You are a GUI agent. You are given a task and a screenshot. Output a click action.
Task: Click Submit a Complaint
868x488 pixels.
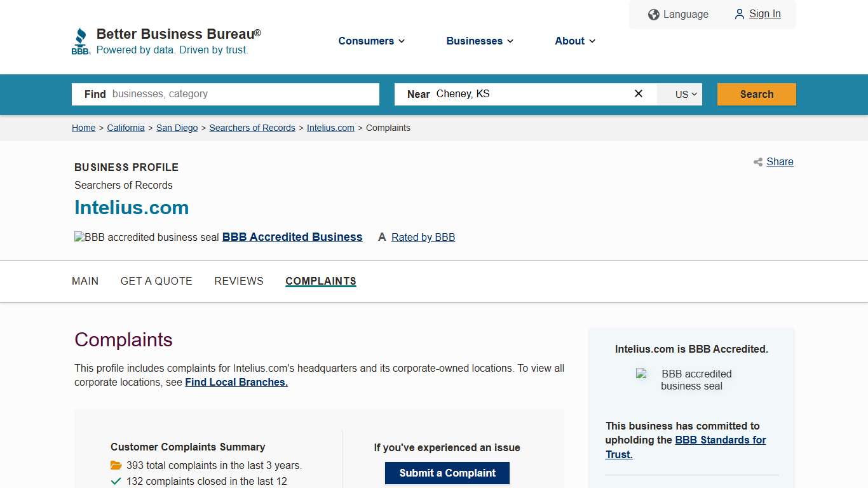[x=447, y=473]
